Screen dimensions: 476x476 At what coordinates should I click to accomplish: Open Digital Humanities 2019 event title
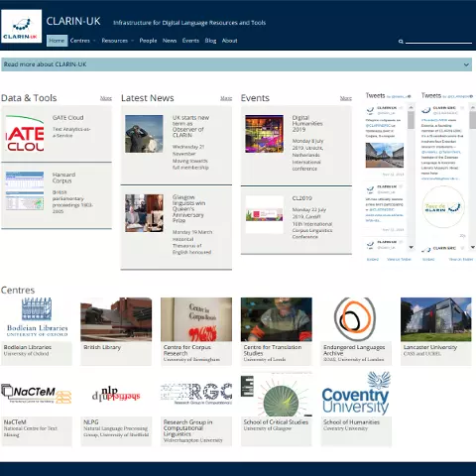tap(307, 123)
